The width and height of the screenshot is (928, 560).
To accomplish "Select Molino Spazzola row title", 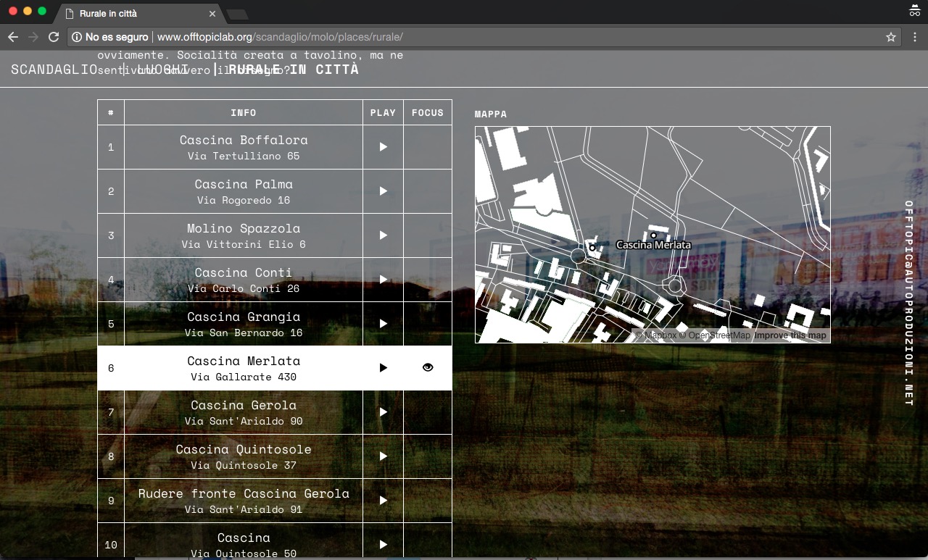I will (244, 228).
